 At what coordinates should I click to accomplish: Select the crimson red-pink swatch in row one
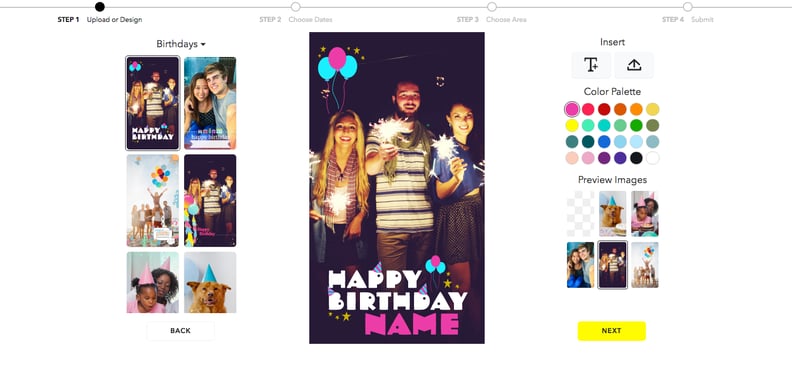pyautogui.click(x=588, y=109)
